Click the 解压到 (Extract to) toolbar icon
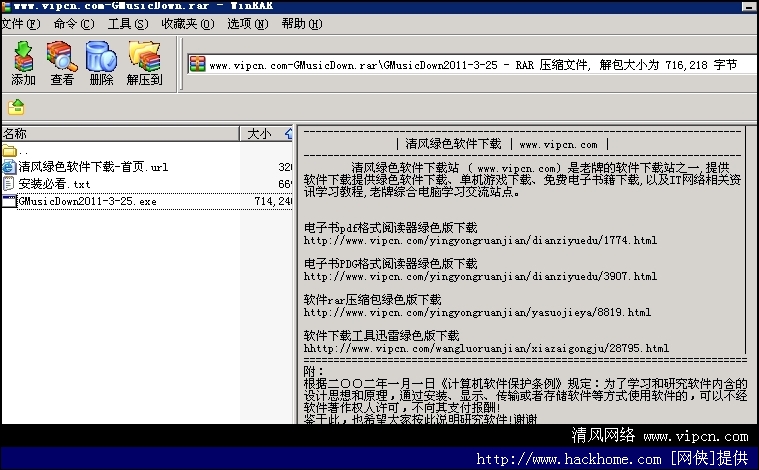Image resolution: width=759 pixels, height=470 pixels. 144,63
